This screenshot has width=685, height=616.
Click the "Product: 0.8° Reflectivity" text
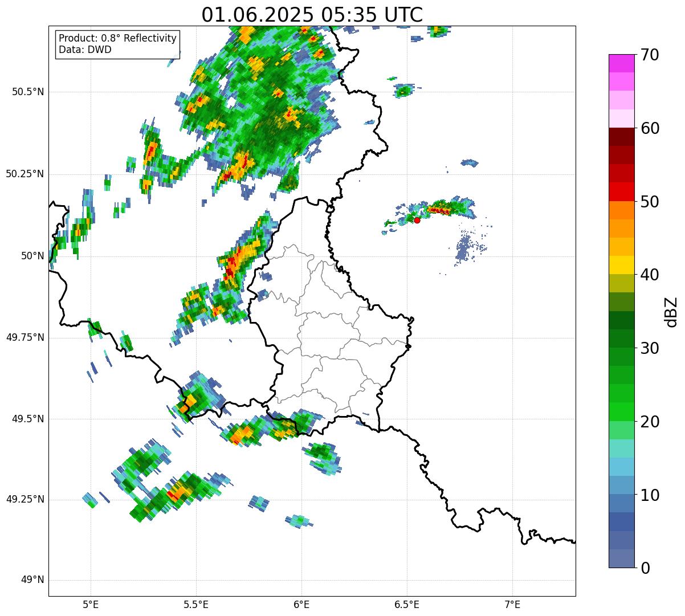click(118, 38)
